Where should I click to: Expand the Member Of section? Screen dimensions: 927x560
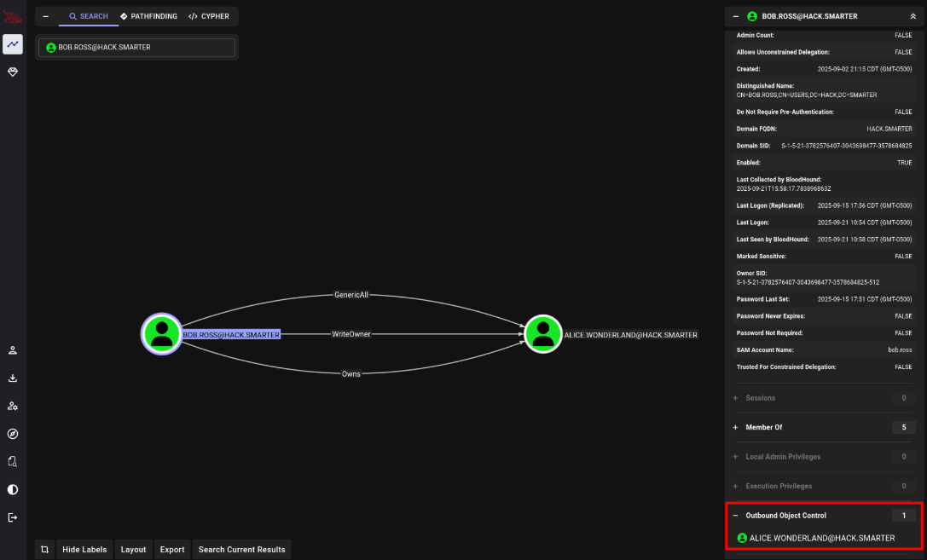(736, 427)
